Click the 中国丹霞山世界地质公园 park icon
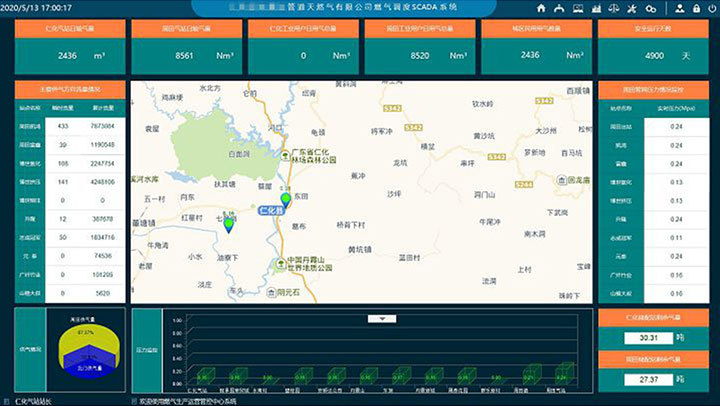 pos(280,264)
